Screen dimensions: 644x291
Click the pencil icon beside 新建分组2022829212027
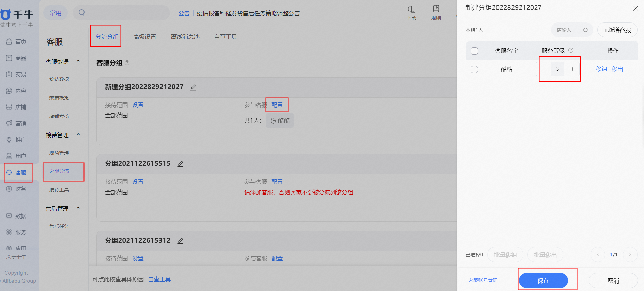click(193, 87)
